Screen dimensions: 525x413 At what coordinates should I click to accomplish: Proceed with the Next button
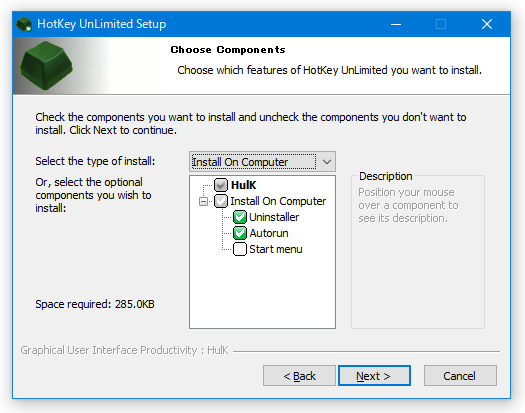pyautogui.click(x=374, y=376)
